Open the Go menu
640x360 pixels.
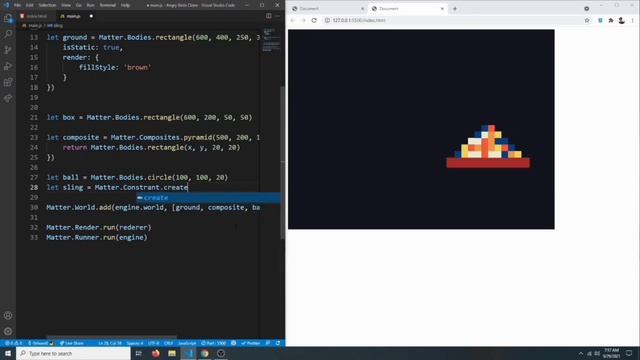click(x=78, y=5)
